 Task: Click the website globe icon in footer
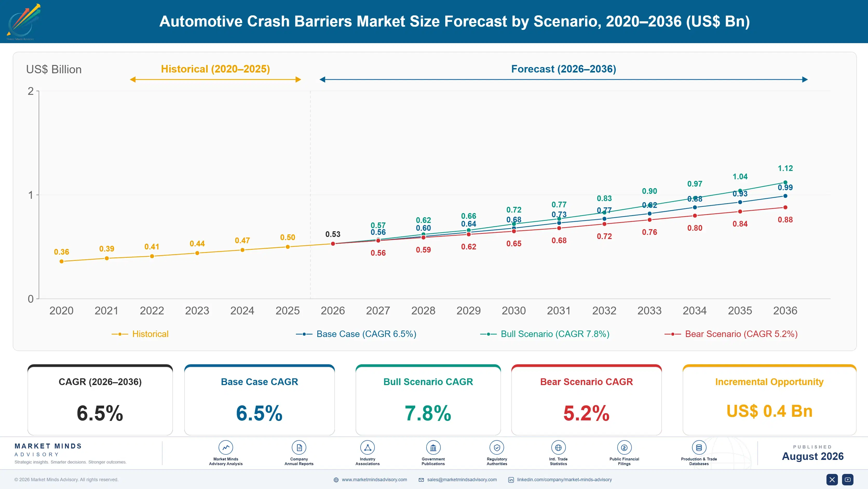pos(336,480)
